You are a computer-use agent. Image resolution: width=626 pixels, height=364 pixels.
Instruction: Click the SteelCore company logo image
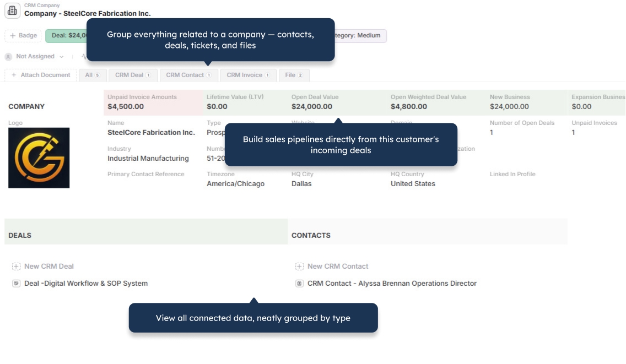click(39, 157)
